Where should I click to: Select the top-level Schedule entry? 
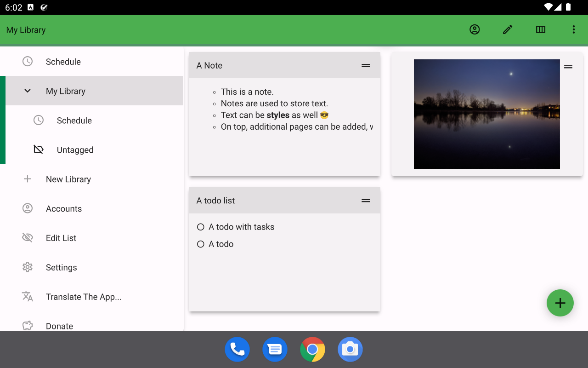click(92, 61)
